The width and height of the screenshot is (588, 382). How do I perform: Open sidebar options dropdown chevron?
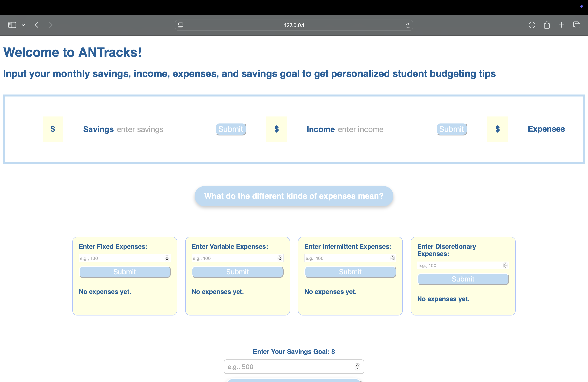(23, 25)
